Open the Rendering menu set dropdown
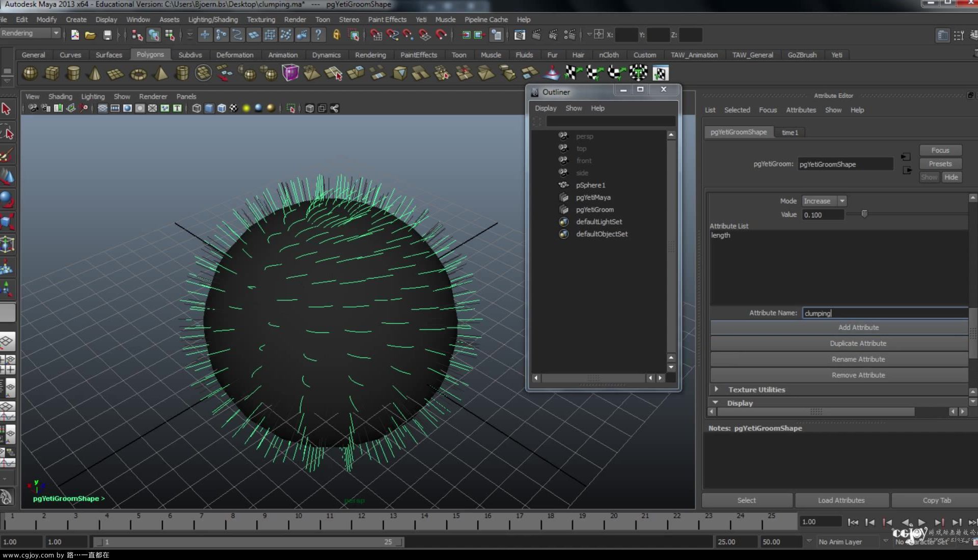Screen dimensions: 978x560 coord(31,33)
